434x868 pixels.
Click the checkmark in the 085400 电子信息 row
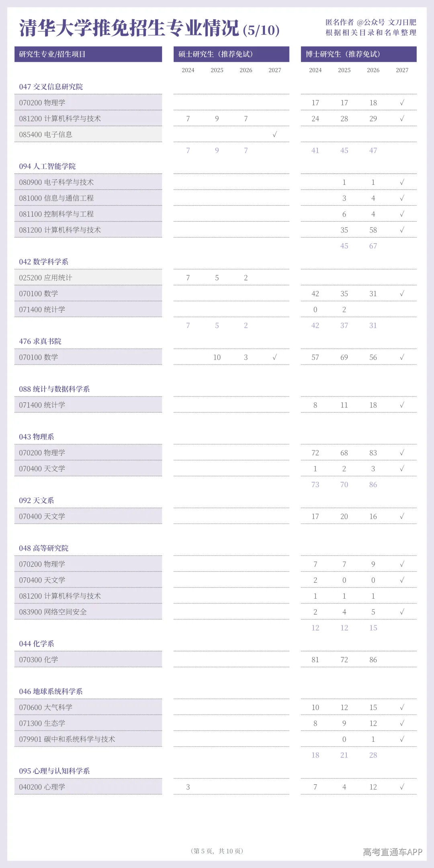pos(275,134)
